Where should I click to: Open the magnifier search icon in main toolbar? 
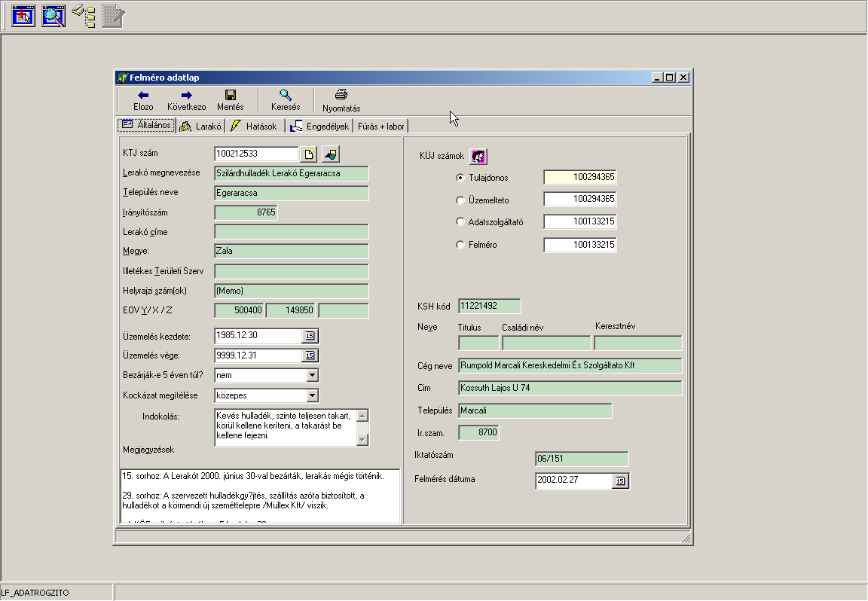[x=53, y=16]
